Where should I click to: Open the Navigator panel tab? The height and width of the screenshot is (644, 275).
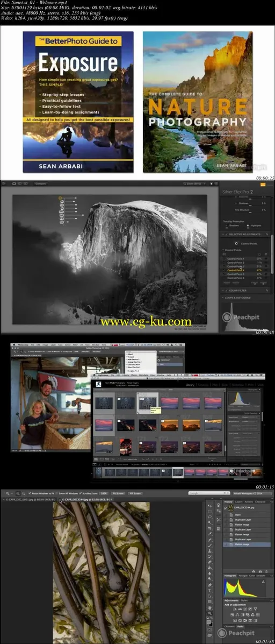[243, 576]
